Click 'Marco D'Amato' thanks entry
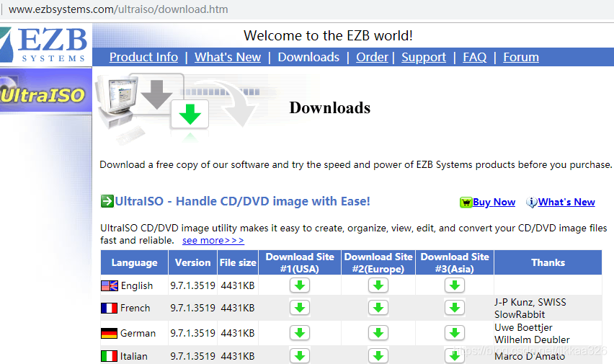Image resolution: width=614 pixels, height=364 pixels. click(530, 356)
